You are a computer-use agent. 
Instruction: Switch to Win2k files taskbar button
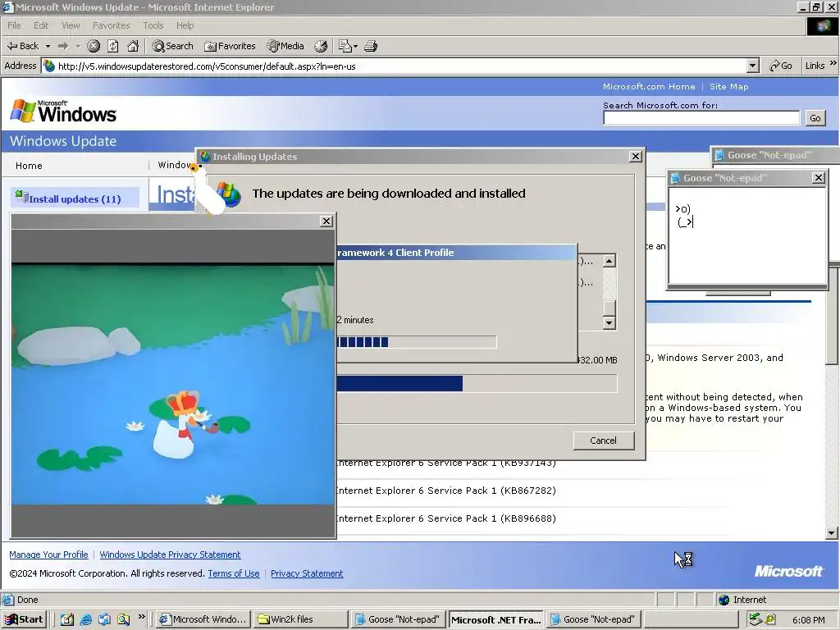click(x=300, y=619)
